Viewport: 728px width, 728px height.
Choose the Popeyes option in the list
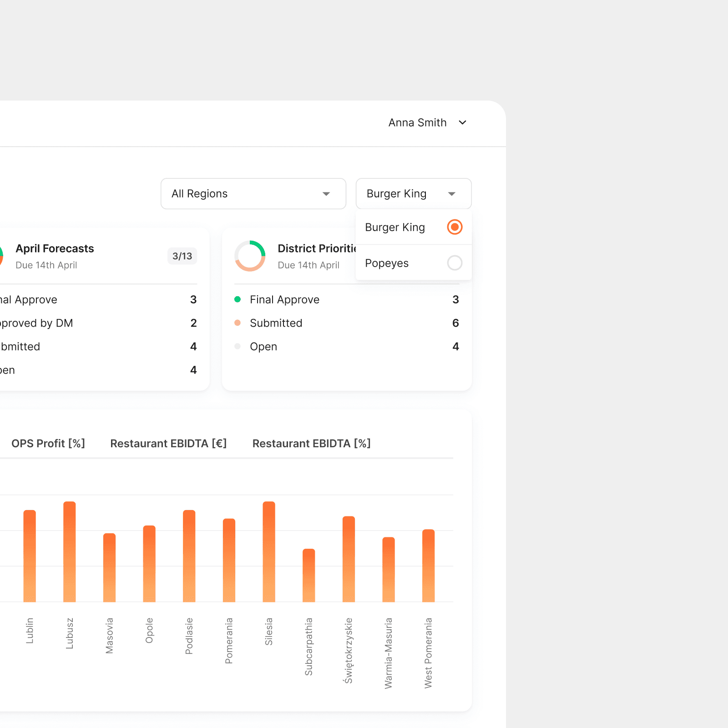tap(414, 263)
